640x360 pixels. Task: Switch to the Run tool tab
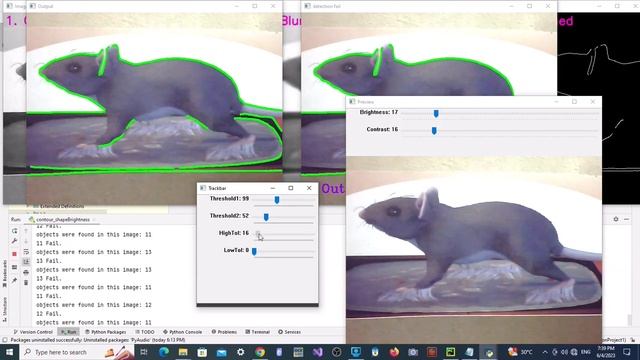point(69,332)
